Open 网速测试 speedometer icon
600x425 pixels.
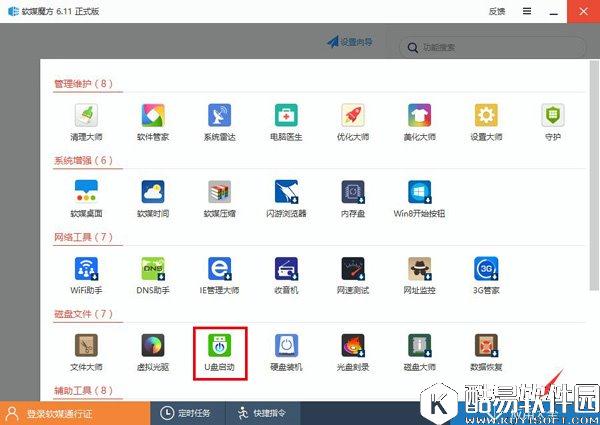coord(353,269)
